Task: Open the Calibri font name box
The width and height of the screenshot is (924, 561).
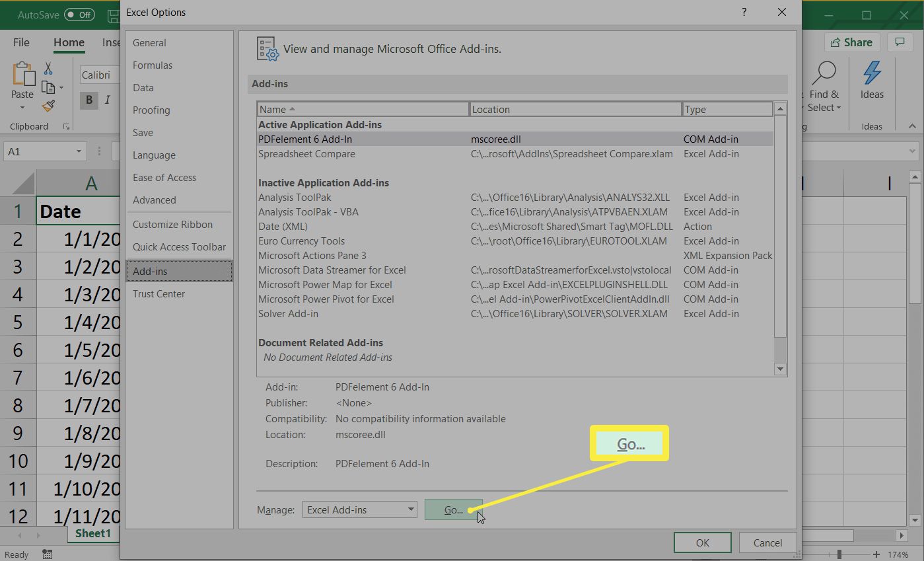Action: click(x=99, y=75)
